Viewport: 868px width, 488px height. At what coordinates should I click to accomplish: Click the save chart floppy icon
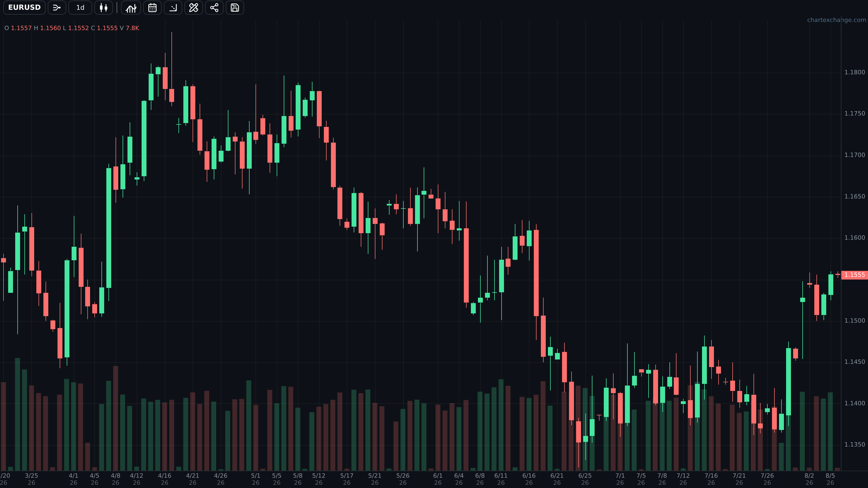pos(235,7)
